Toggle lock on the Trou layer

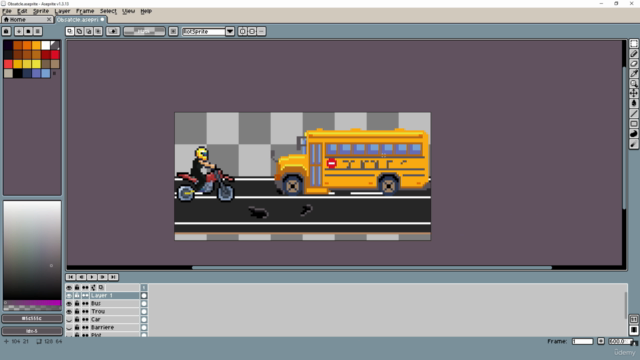click(x=77, y=311)
